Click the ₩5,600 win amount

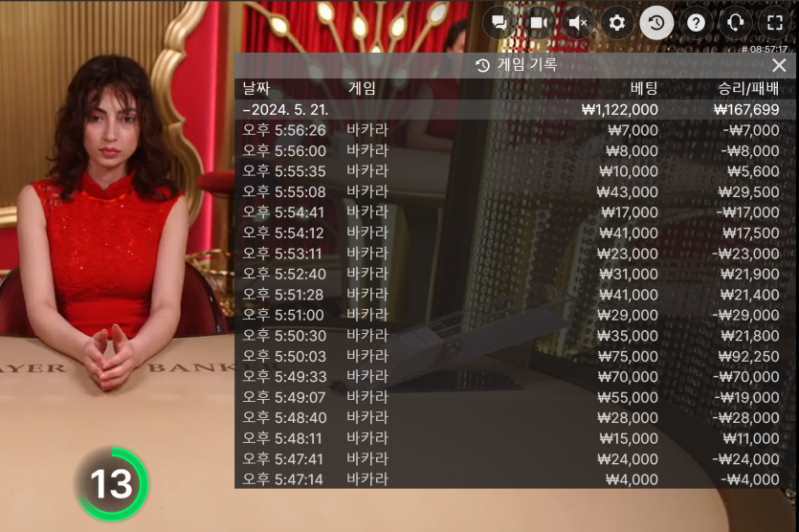click(x=753, y=171)
